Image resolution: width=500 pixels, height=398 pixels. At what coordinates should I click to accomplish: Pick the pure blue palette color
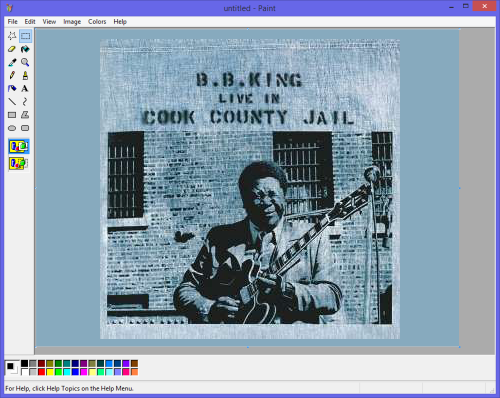point(75,372)
